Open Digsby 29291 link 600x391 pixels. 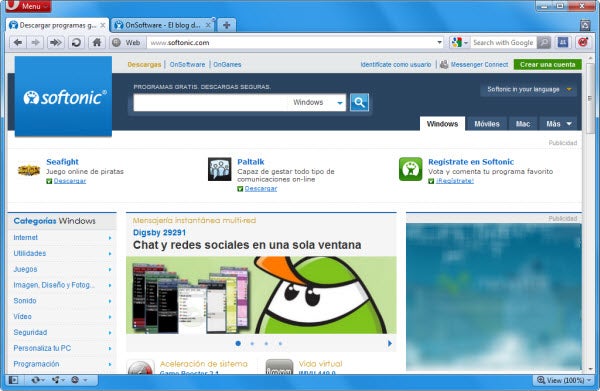tap(159, 233)
